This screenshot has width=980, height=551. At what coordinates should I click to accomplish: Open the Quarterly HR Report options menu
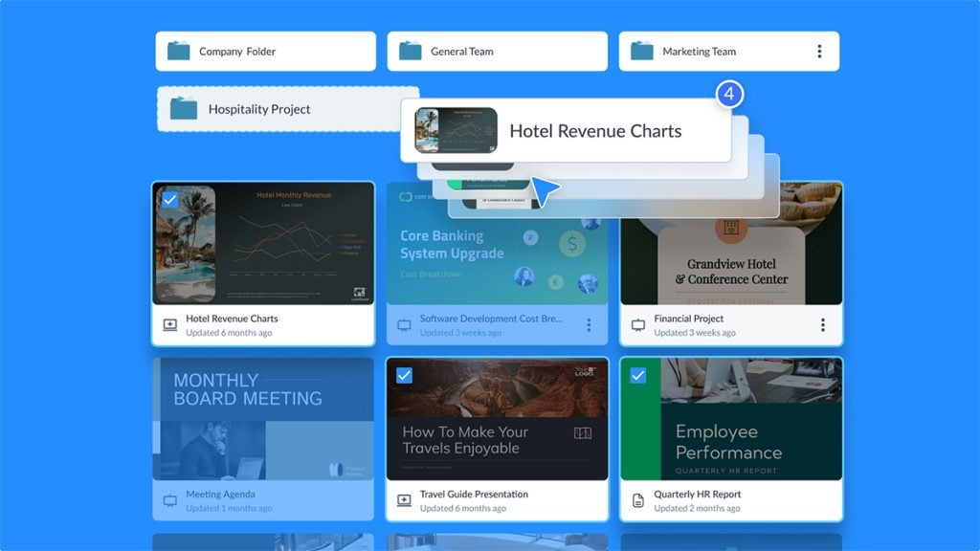click(x=821, y=500)
